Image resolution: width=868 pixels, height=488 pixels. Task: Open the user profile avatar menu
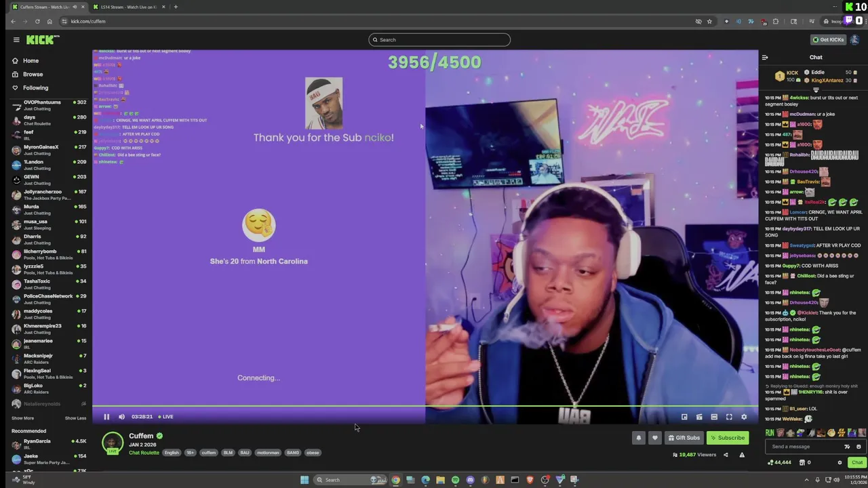pyautogui.click(x=855, y=39)
